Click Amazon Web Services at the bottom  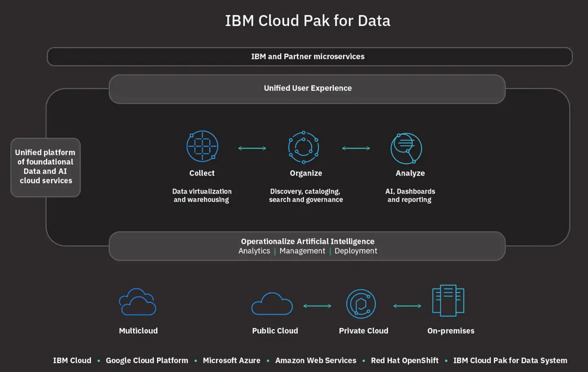[x=316, y=361]
